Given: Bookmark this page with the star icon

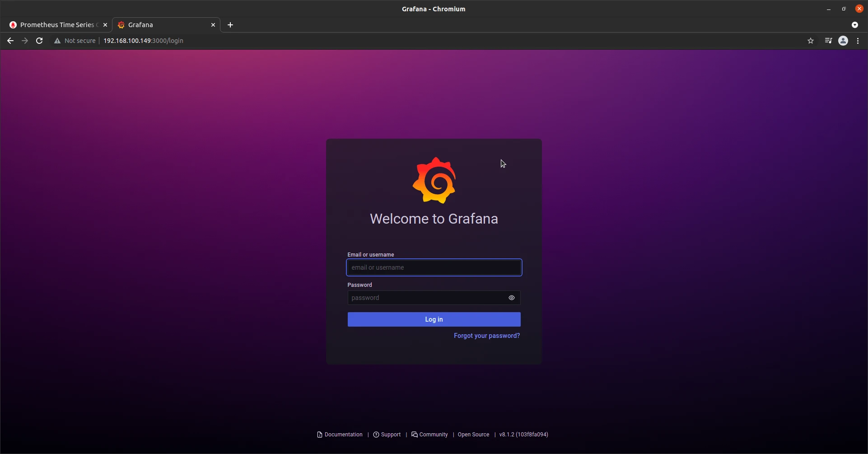Looking at the screenshot, I should (x=811, y=41).
